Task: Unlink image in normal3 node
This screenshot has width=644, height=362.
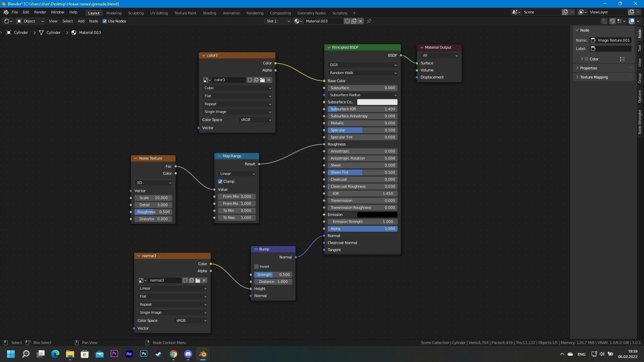Action: tap(204, 280)
